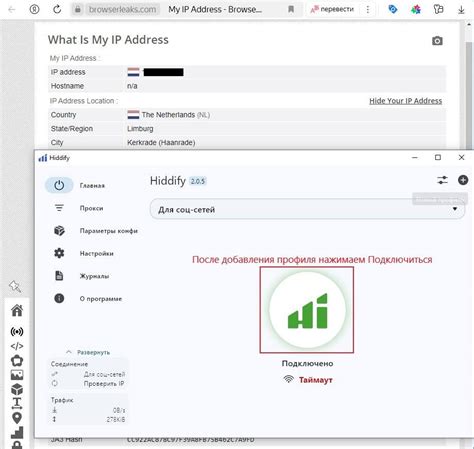Open the Hide Your IP Address link
Screen dimensions: 474x449
(406, 101)
